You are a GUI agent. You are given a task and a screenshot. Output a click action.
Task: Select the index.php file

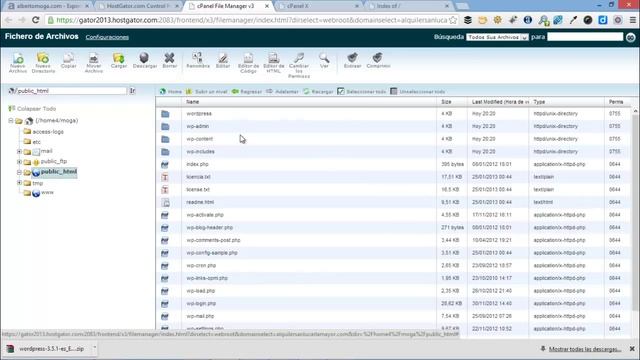[x=392, y=164]
